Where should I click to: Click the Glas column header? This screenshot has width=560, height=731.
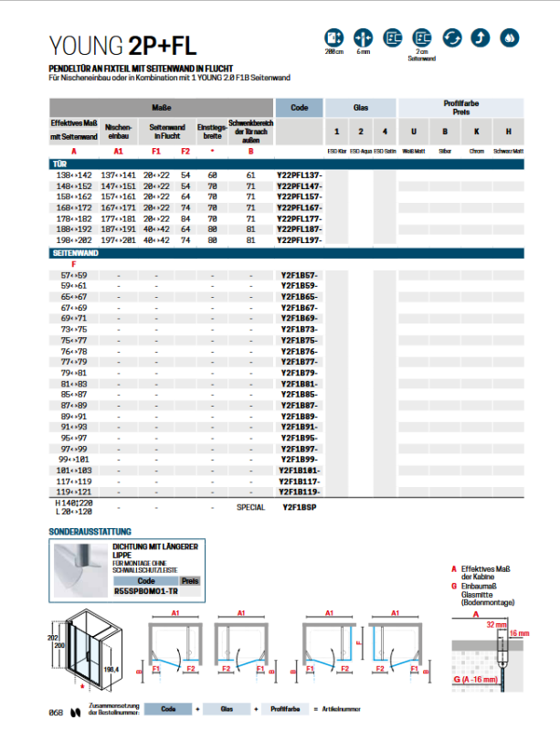coord(361,108)
